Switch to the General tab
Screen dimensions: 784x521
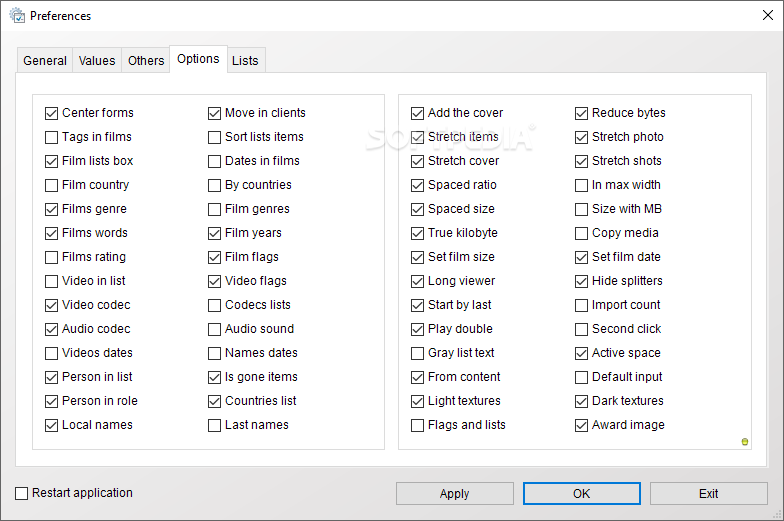pos(44,60)
